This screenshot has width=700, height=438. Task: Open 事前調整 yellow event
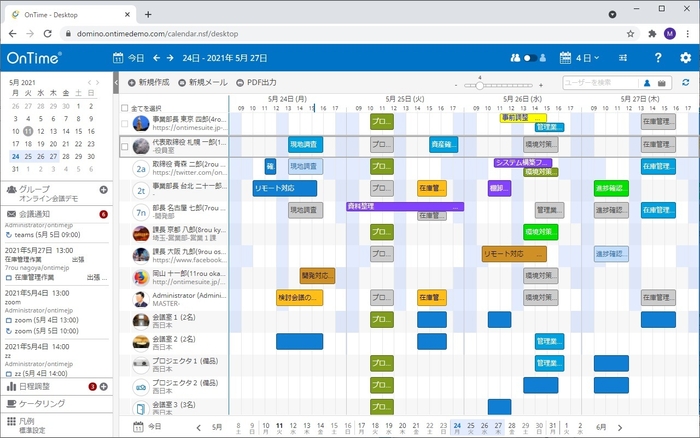pyautogui.click(x=523, y=118)
